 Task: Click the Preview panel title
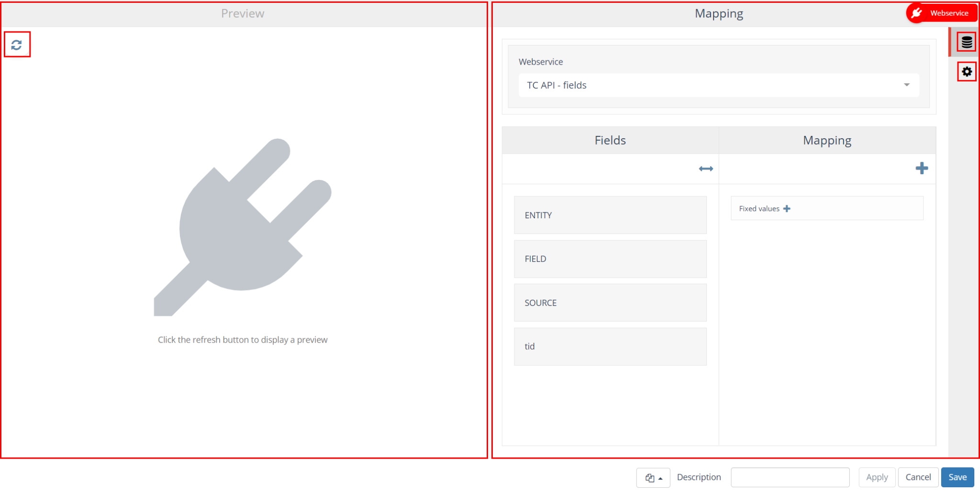[x=243, y=13]
